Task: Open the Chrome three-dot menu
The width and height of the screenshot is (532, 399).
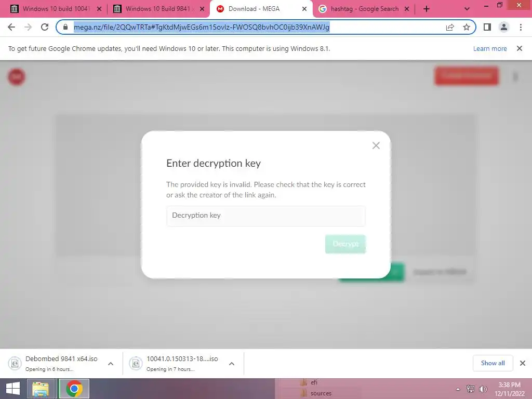Action: point(521,27)
